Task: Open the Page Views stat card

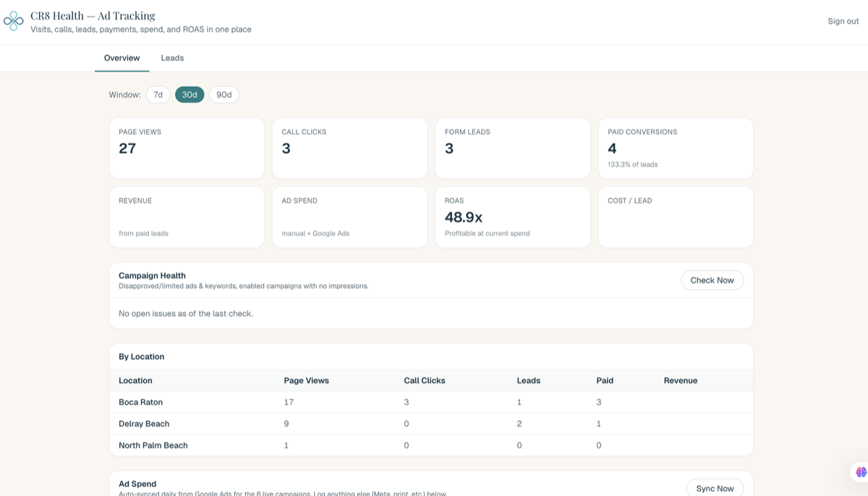Action: (x=187, y=148)
